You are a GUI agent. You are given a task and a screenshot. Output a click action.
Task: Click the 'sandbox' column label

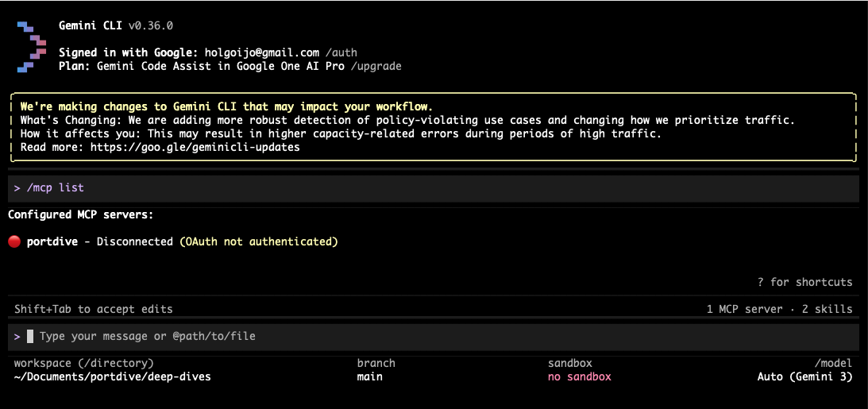tap(570, 363)
